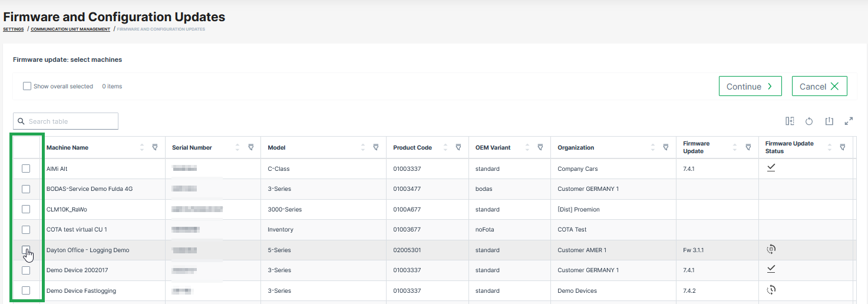Open Communication Unit Management breadcrumb
Viewport: 868px width, 304px height.
click(x=70, y=29)
